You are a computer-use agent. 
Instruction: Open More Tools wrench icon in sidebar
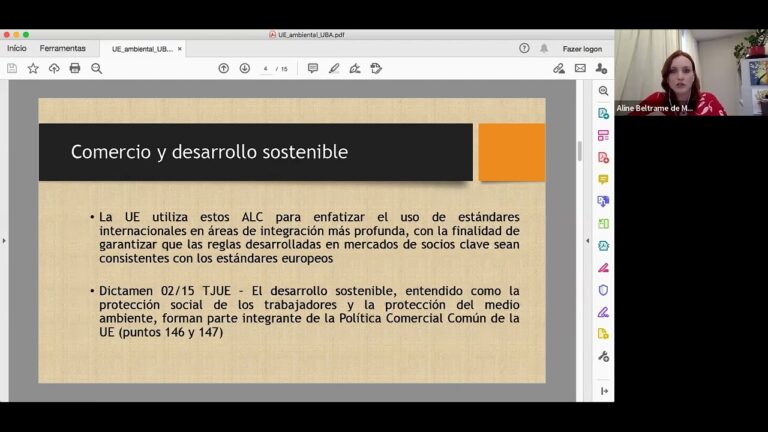[603, 357]
